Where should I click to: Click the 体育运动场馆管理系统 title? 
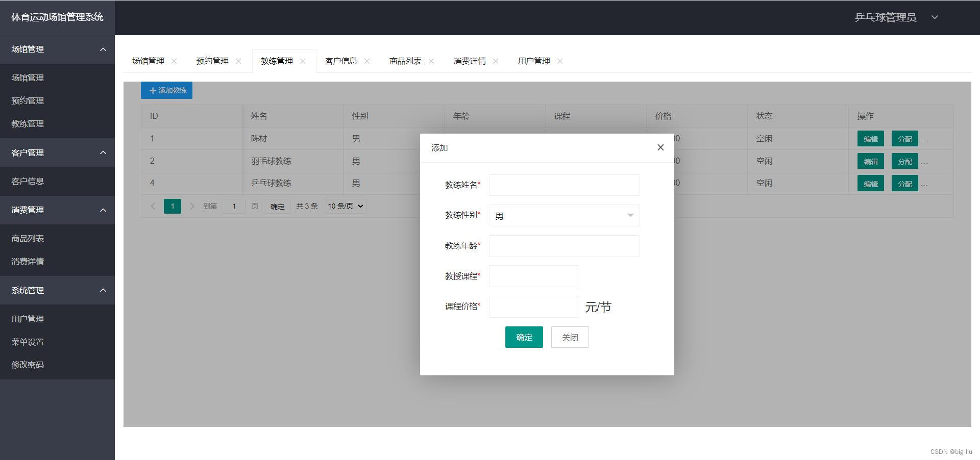pos(57,17)
